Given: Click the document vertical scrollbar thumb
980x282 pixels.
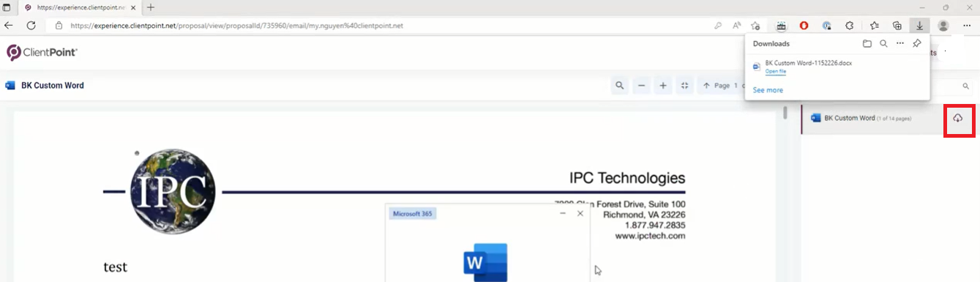Looking at the screenshot, I should point(785,112).
